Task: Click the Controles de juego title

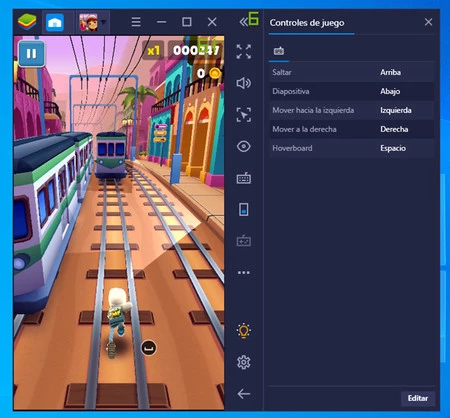Action: click(x=307, y=23)
